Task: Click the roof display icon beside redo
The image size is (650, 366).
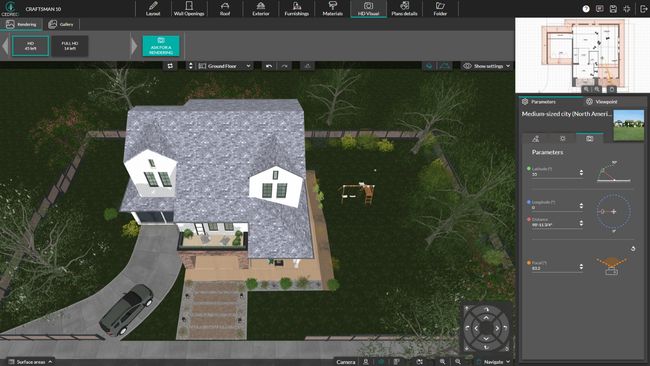Action: click(307, 66)
